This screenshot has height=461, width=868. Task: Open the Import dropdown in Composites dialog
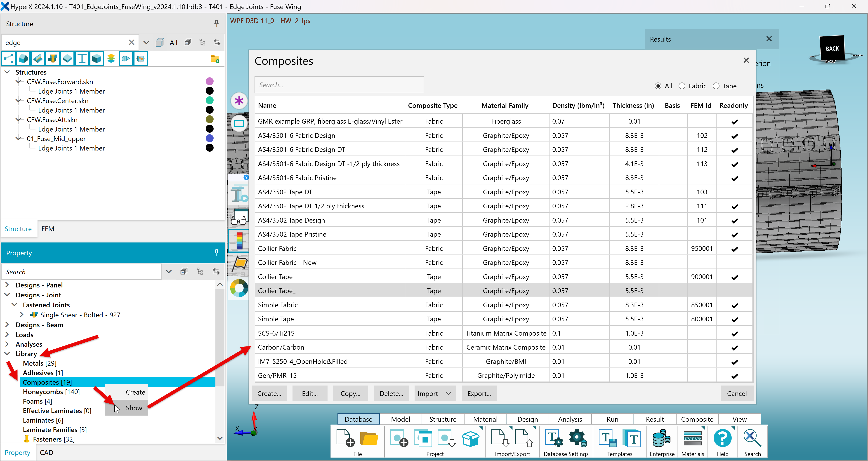pyautogui.click(x=435, y=394)
